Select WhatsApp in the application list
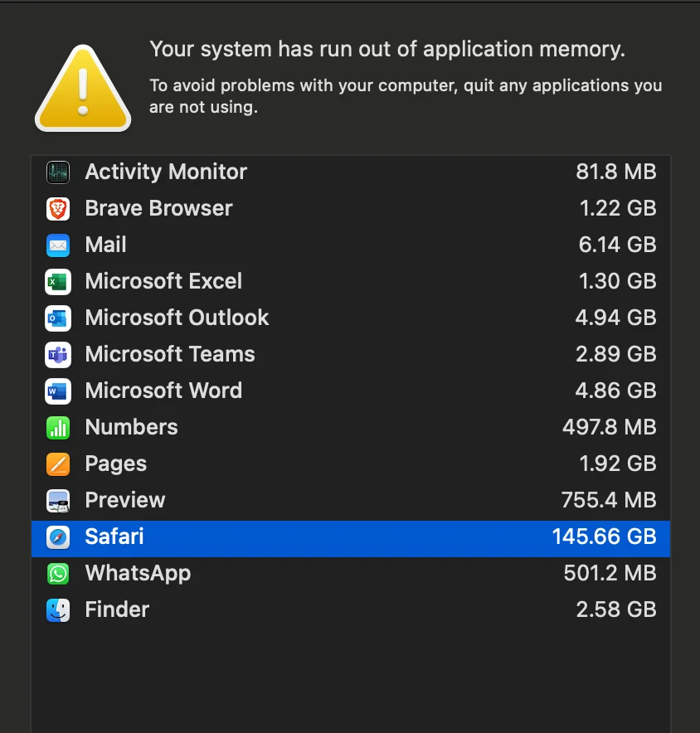This screenshot has height=733, width=700. (x=138, y=574)
